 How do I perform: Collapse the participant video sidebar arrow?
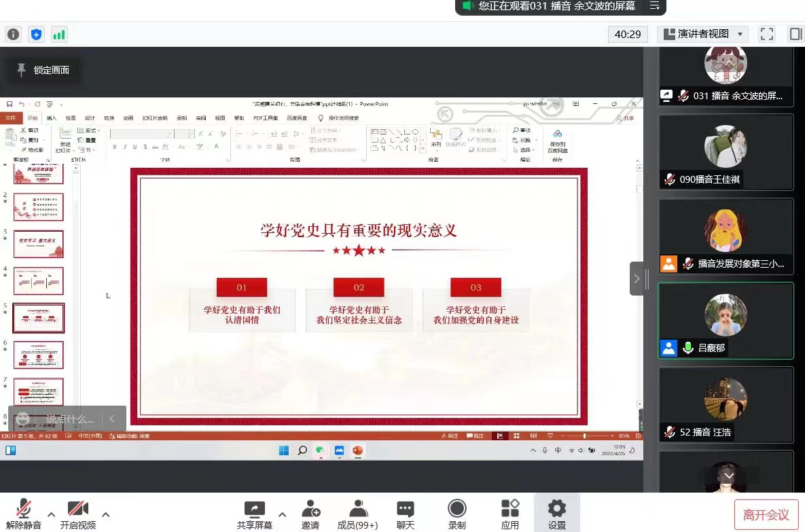click(x=637, y=279)
